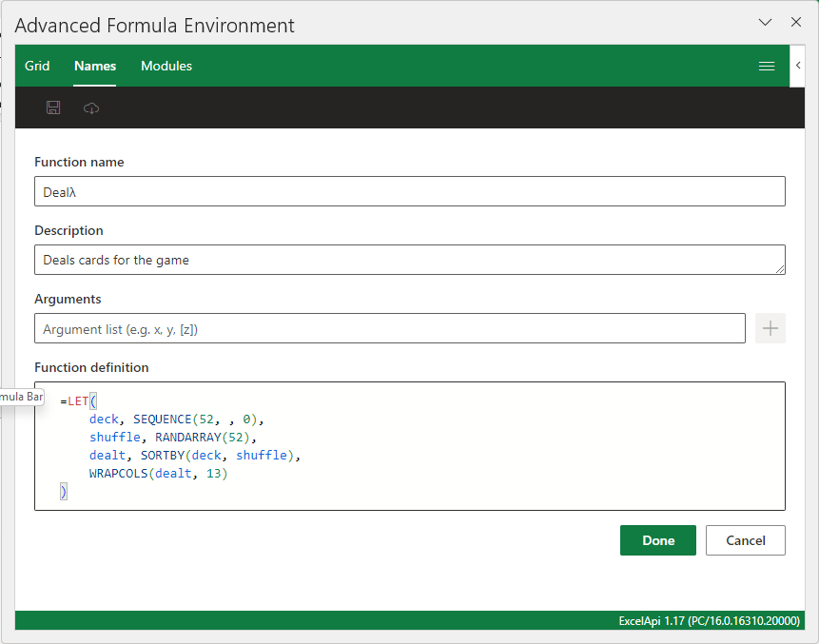819x644 pixels.
Task: Open the hamburger menu in green header
Action: [x=767, y=66]
